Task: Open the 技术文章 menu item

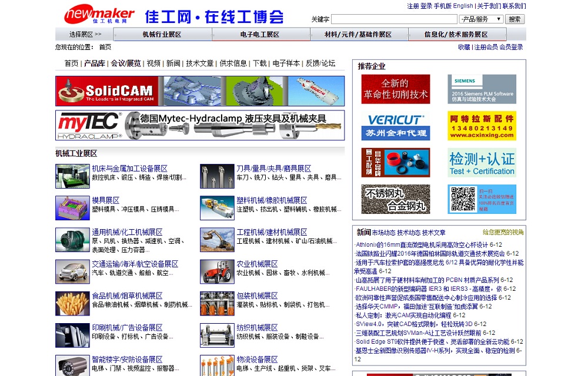Action: coord(199,63)
